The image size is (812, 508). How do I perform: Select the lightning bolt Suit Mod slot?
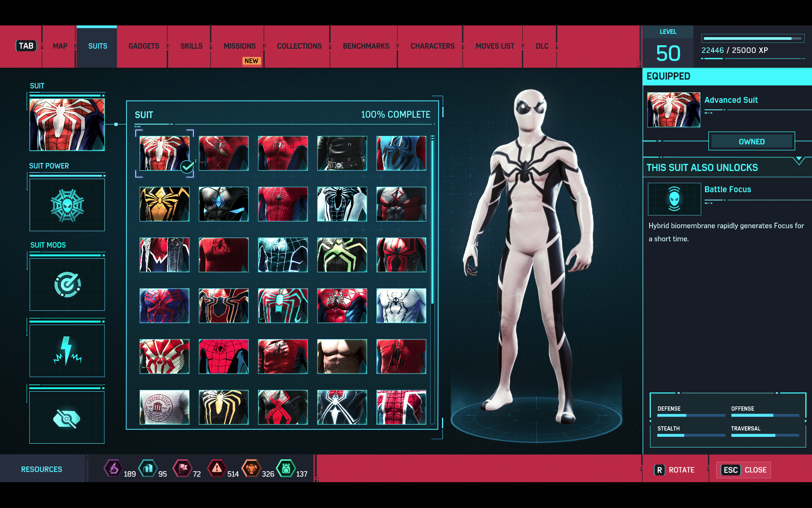point(67,351)
